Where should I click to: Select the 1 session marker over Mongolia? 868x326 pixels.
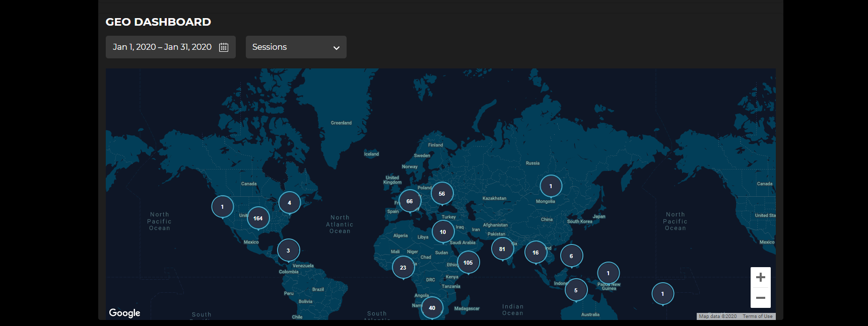[551, 186]
